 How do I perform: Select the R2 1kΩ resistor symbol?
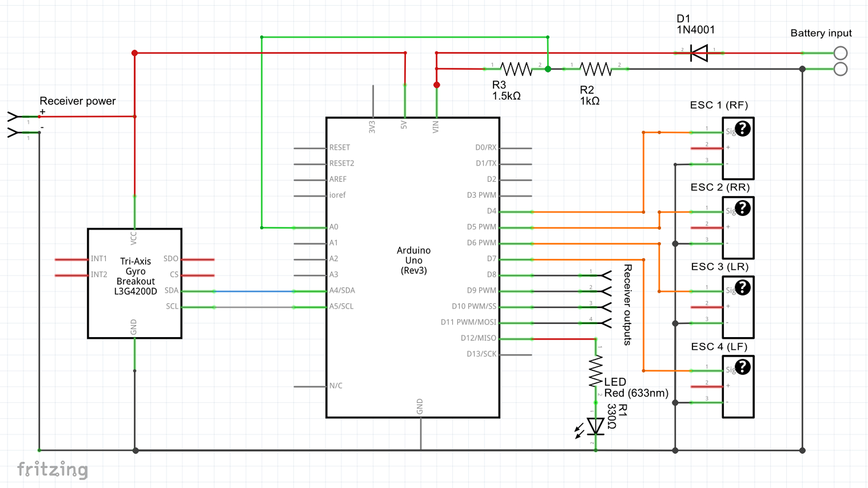596,69
